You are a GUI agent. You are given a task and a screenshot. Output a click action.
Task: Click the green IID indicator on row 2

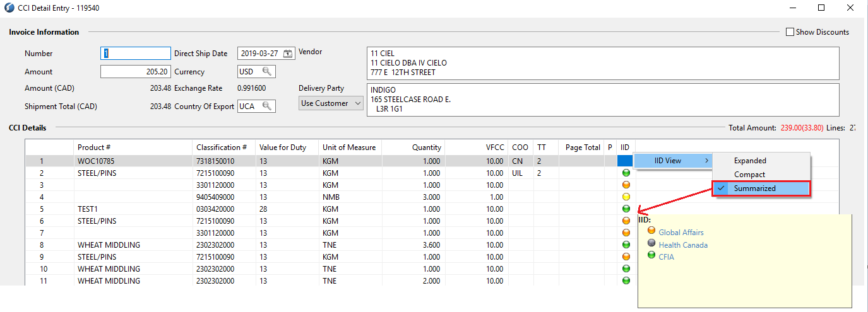point(626,173)
